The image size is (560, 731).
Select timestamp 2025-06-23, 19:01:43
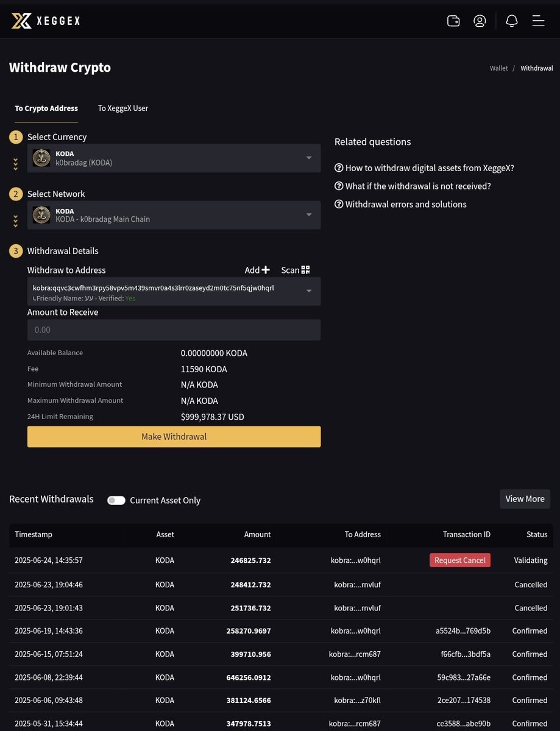click(49, 608)
